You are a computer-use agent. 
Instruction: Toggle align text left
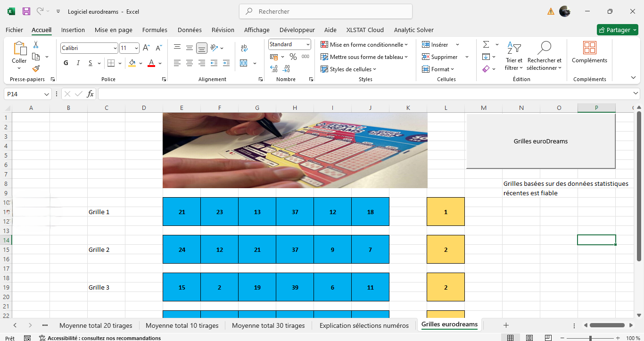177,63
